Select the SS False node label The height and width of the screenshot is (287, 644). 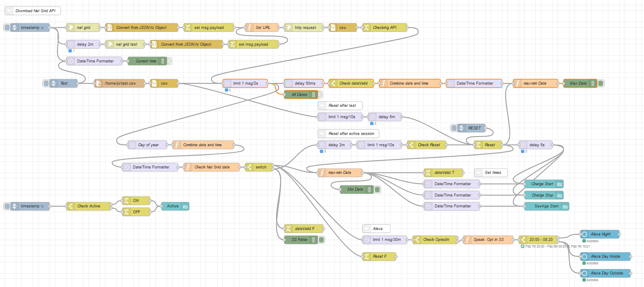pyautogui.click(x=299, y=240)
